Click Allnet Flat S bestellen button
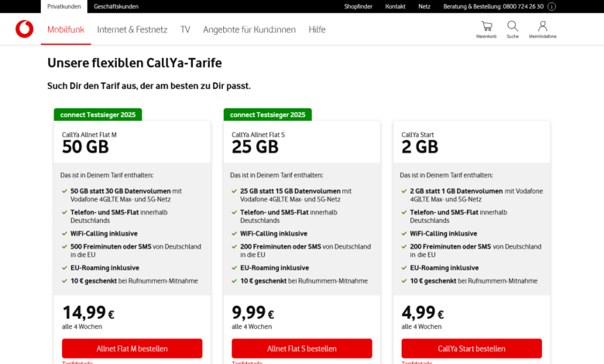604x364 pixels. click(302, 349)
